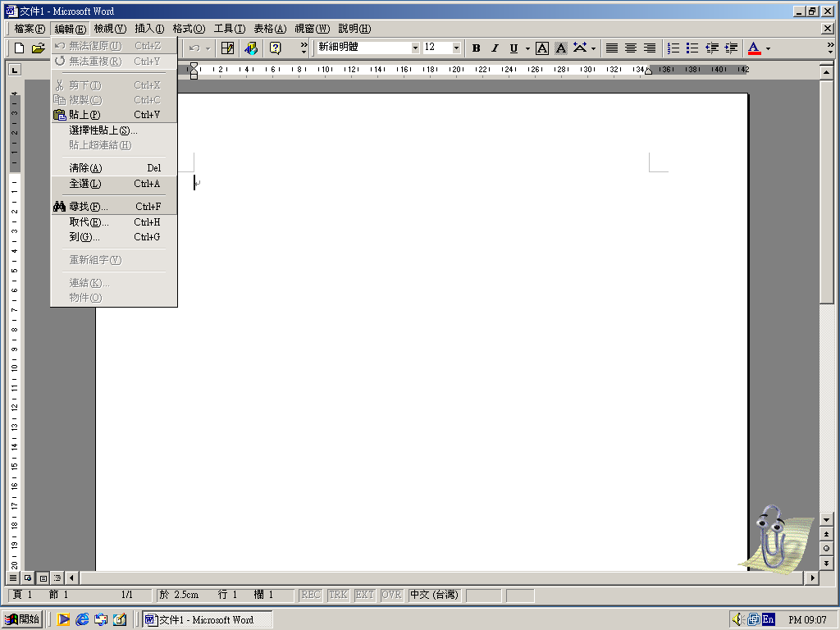Click the Increase indent icon
840x630 pixels.
point(731,48)
